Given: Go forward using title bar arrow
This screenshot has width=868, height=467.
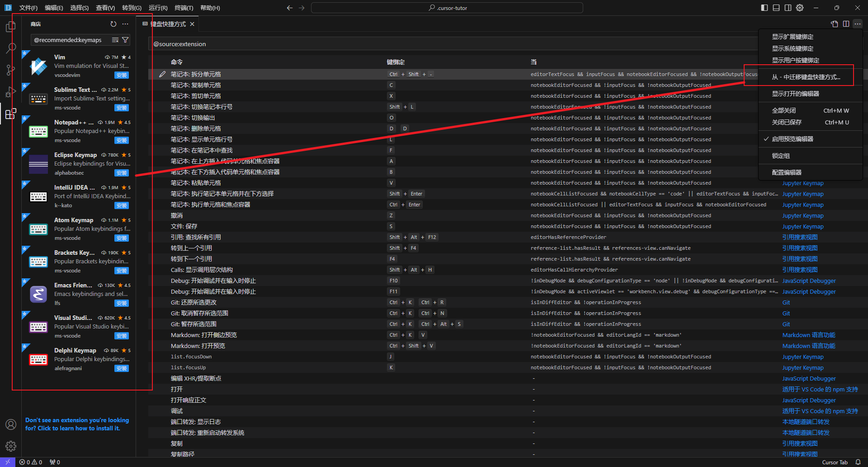Looking at the screenshot, I should 302,8.
